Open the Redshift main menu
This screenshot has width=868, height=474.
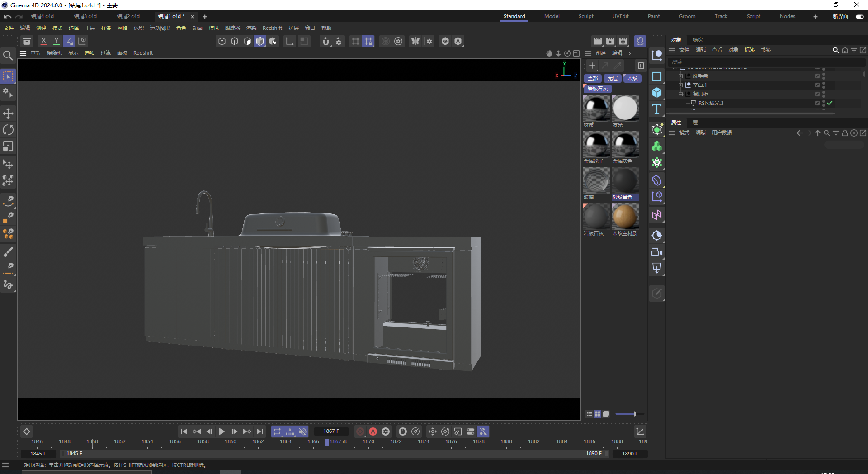272,28
